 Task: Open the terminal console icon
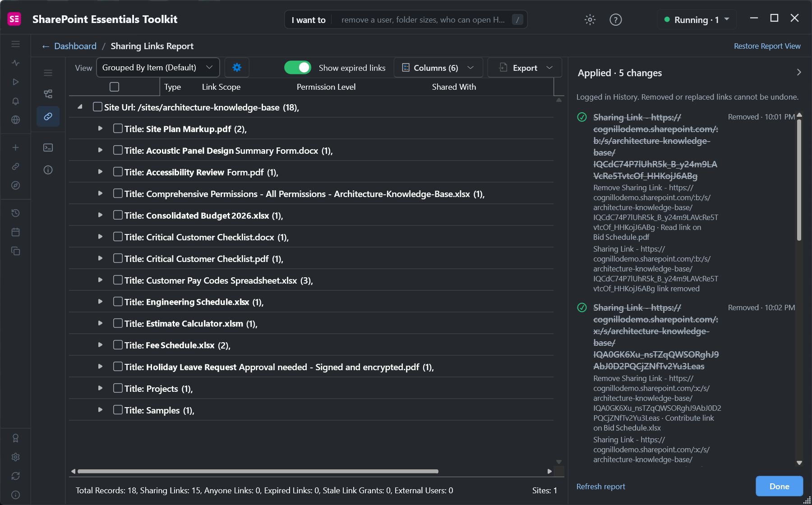(x=48, y=147)
